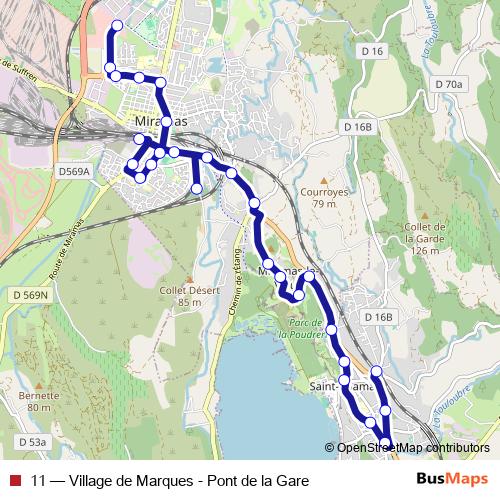Click the D 53a road shield label

click(33, 442)
